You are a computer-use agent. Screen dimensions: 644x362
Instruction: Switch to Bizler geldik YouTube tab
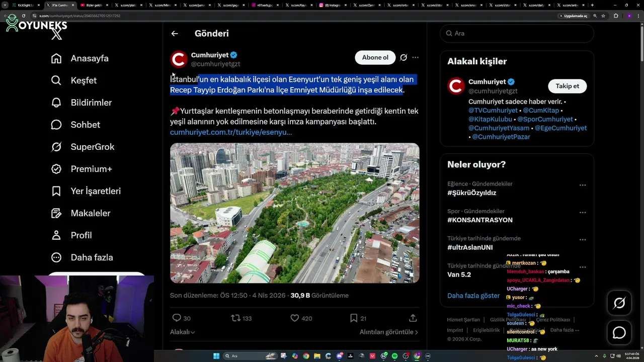(94, 5)
